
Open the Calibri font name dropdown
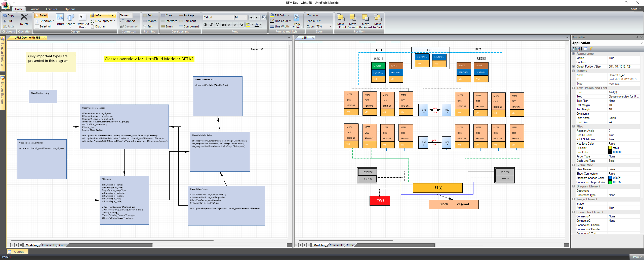click(x=232, y=17)
